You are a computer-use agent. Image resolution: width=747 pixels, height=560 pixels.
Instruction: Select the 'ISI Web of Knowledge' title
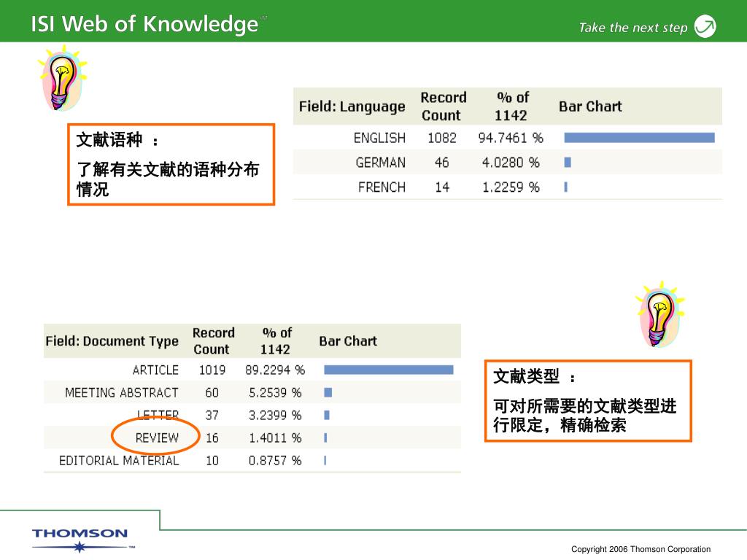[x=145, y=24]
